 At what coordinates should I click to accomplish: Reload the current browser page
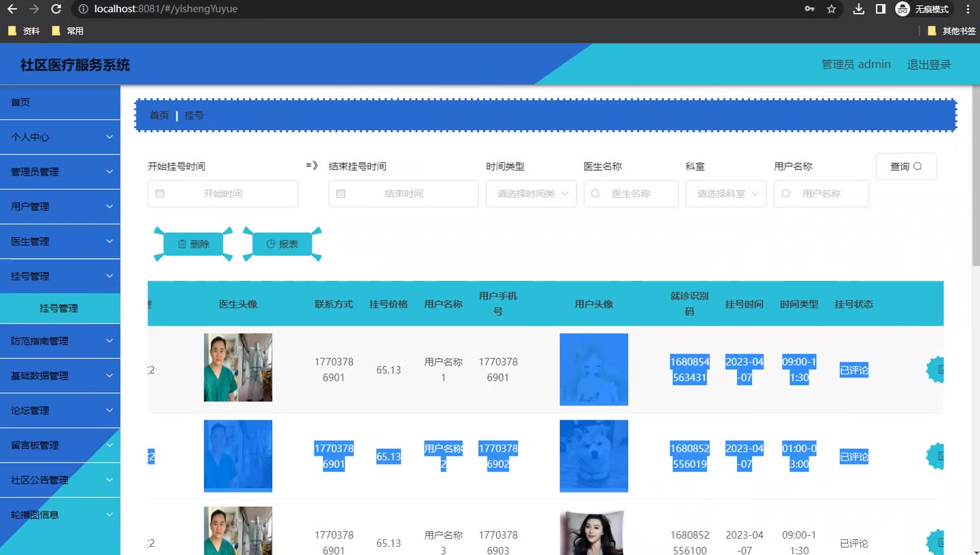(x=56, y=10)
